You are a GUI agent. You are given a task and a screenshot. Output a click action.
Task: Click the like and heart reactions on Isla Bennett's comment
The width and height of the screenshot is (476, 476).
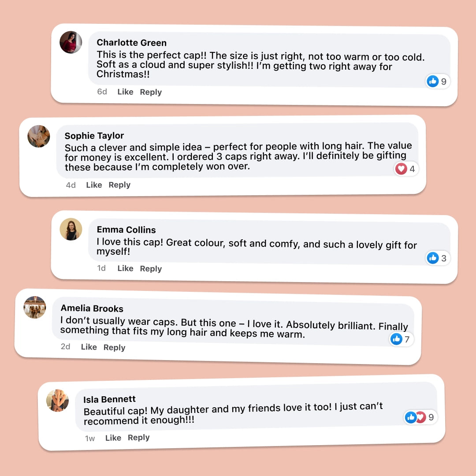pyautogui.click(x=415, y=417)
